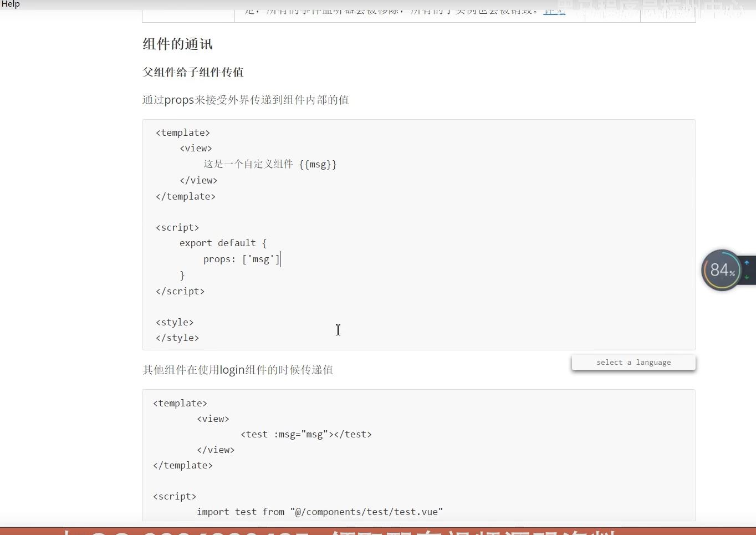Screen dimensions: 756x535
Task: Click the opening '<style>' code line
Action: 175,322
